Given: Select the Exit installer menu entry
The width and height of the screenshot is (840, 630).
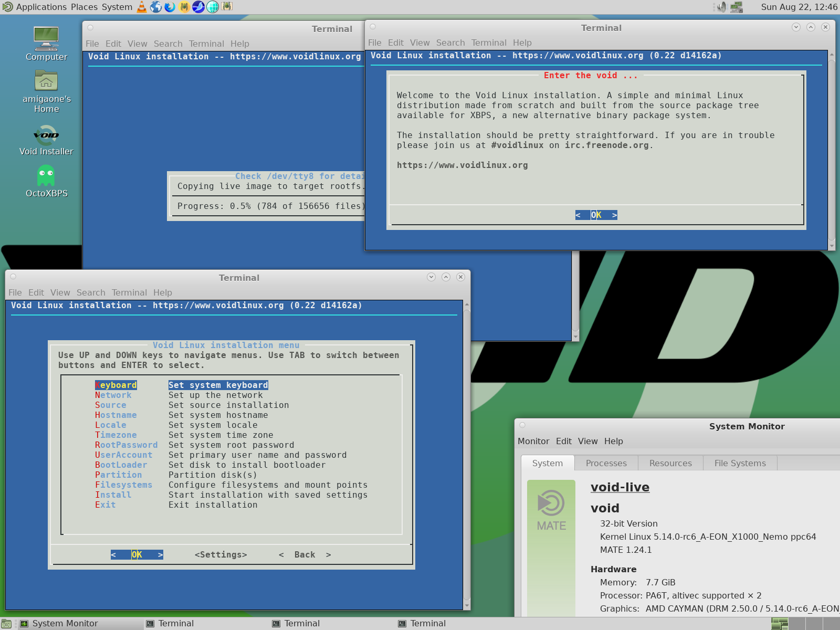Looking at the screenshot, I should (176, 505).
